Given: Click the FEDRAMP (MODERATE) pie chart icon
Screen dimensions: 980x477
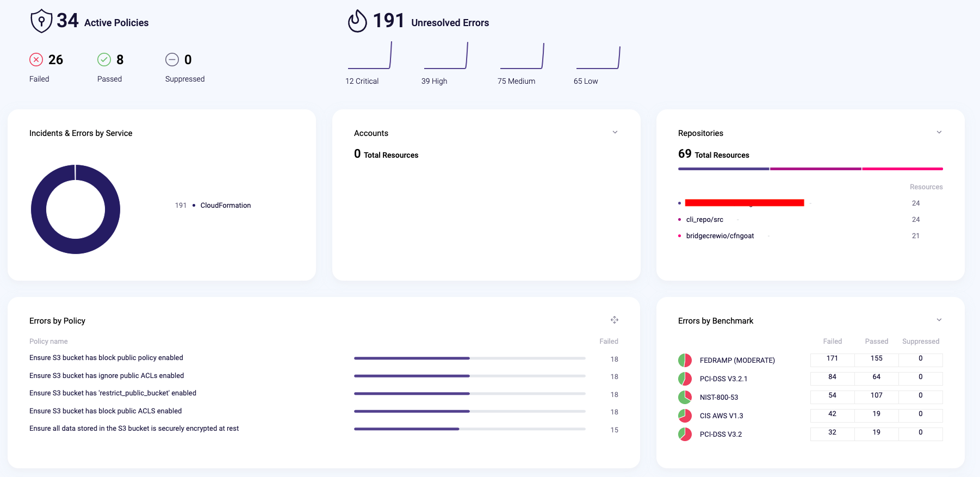Looking at the screenshot, I should pyautogui.click(x=685, y=360).
